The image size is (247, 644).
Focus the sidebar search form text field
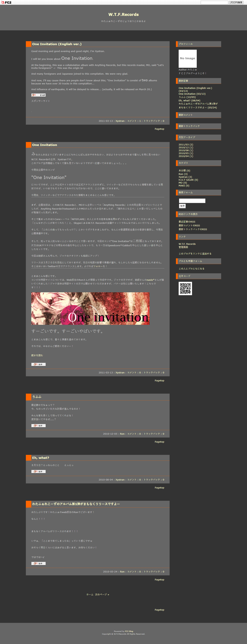tap(192, 201)
